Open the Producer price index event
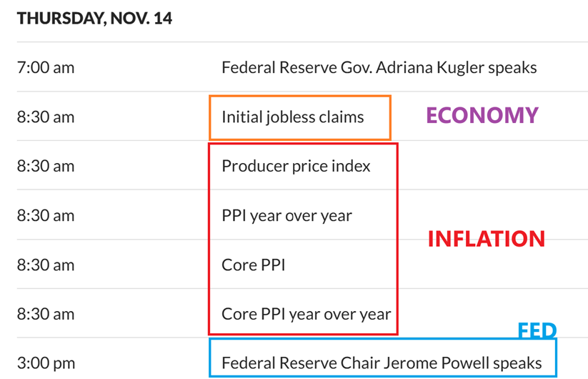Viewport: 588px width, 379px height. point(296,166)
